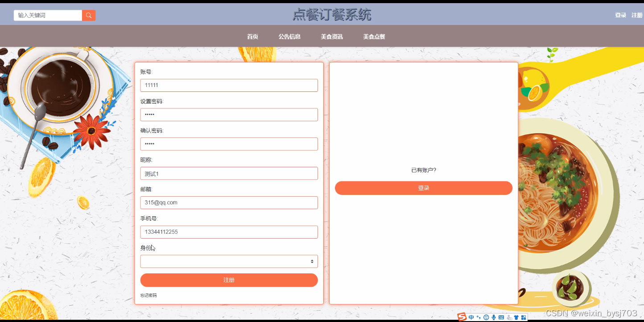Click the 注册 link in header
Viewport: 644px width, 322px height.
tap(637, 15)
